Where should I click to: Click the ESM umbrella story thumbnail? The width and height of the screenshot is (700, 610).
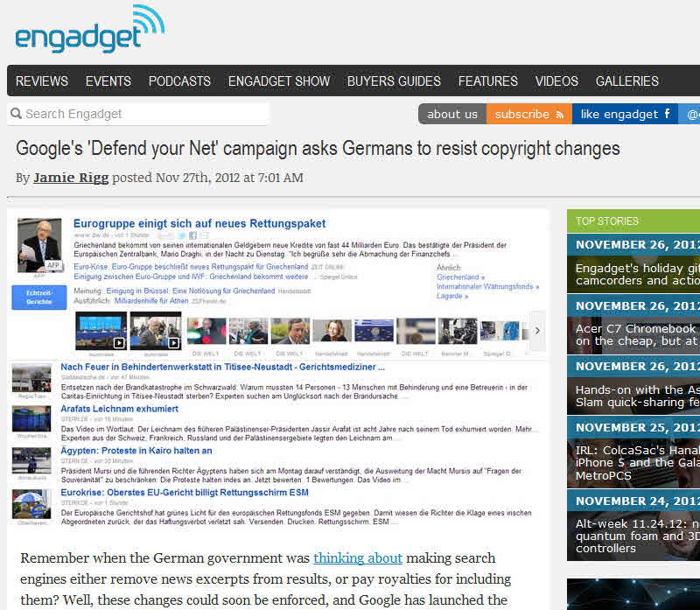(x=31, y=504)
